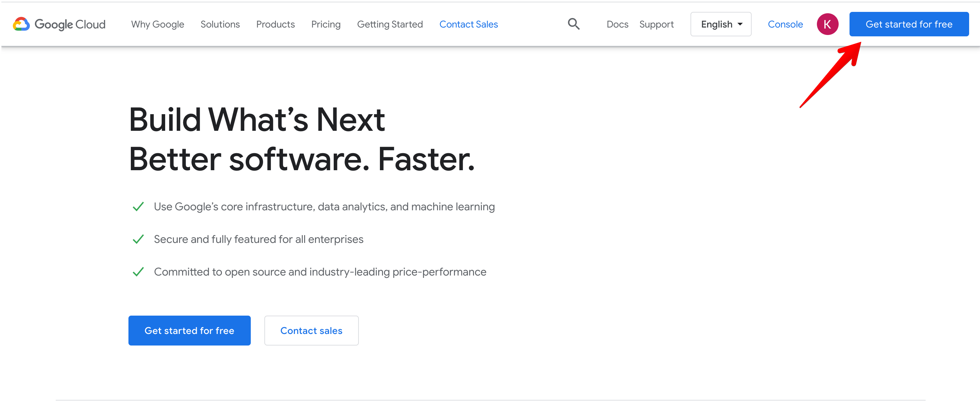The height and width of the screenshot is (407, 980).
Task: Follow the Contact Sales nav link
Action: pyautogui.click(x=468, y=24)
